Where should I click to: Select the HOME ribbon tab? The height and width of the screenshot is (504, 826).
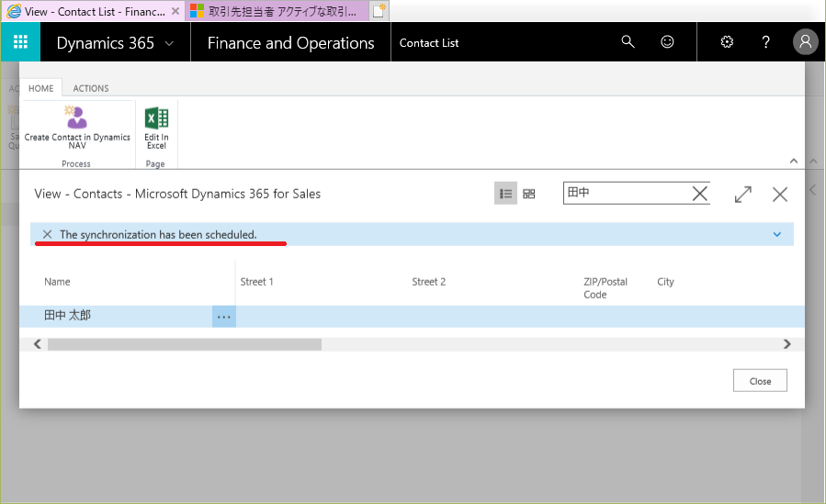(x=40, y=88)
